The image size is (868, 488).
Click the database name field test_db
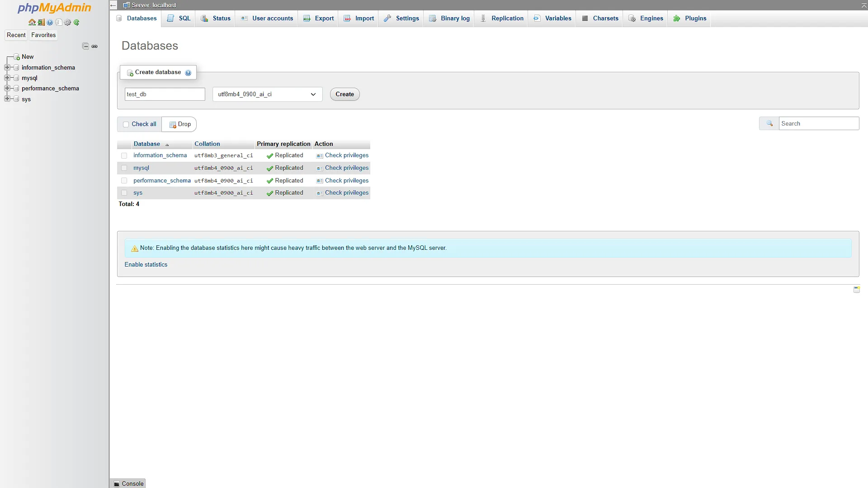coord(165,94)
